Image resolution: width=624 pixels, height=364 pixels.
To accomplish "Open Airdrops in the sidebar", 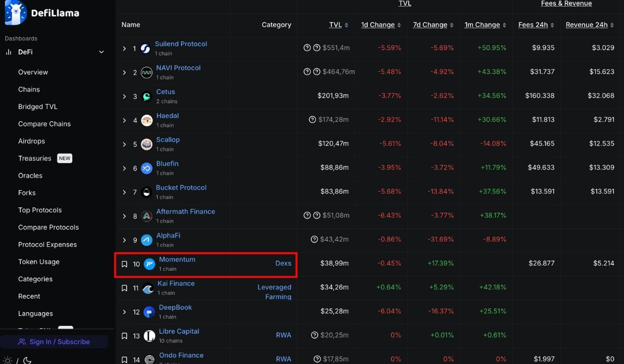I will [x=32, y=141].
